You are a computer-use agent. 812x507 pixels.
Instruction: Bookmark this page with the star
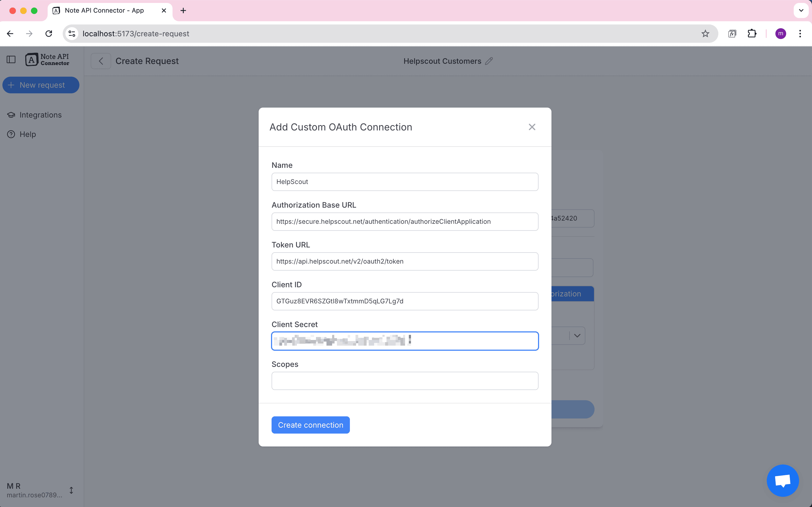[705, 34]
